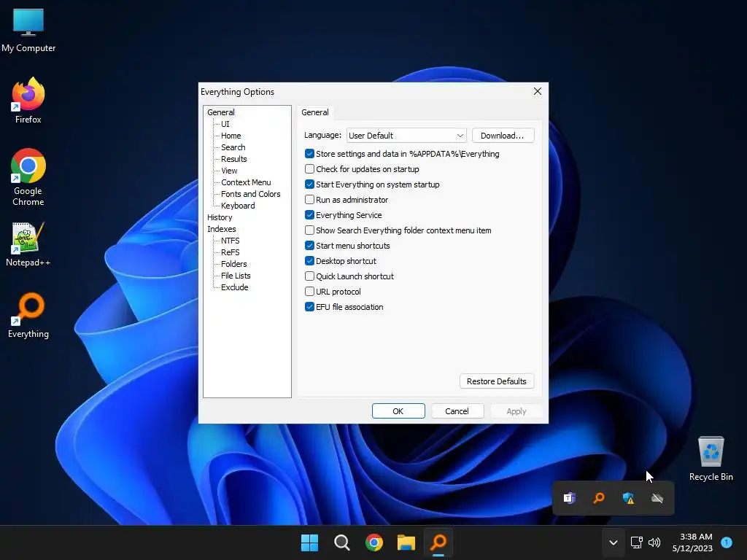The height and width of the screenshot is (560, 747).
Task: Close the Everything Options dialog
Action: coord(538,91)
